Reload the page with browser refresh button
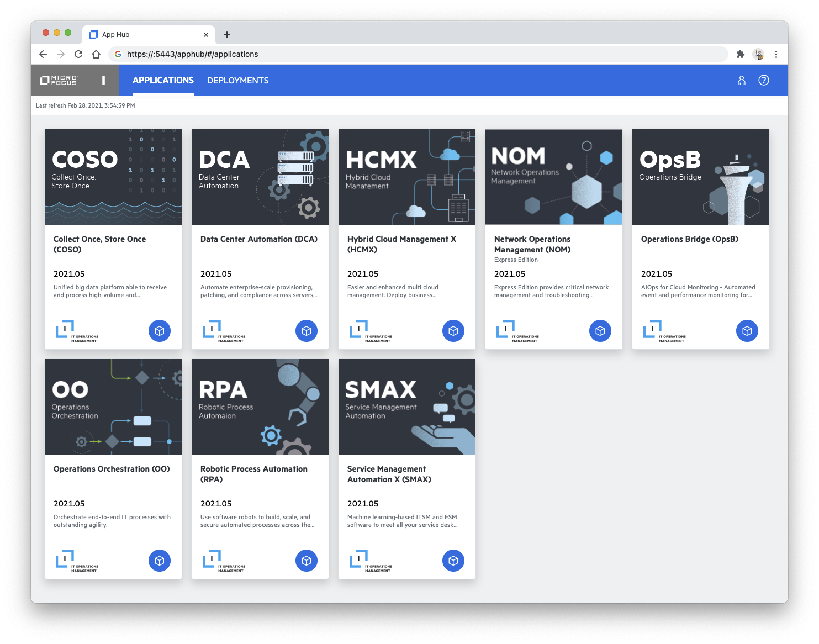The height and width of the screenshot is (644, 819). [78, 54]
